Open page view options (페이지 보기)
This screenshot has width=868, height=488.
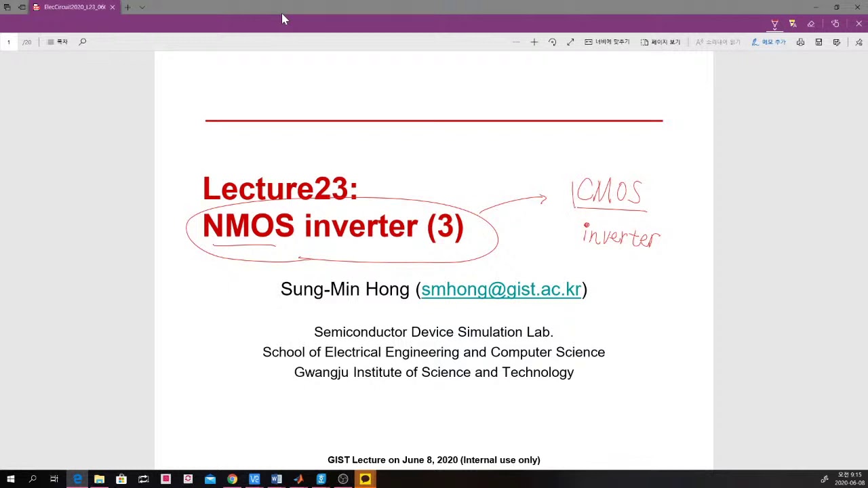coord(660,42)
